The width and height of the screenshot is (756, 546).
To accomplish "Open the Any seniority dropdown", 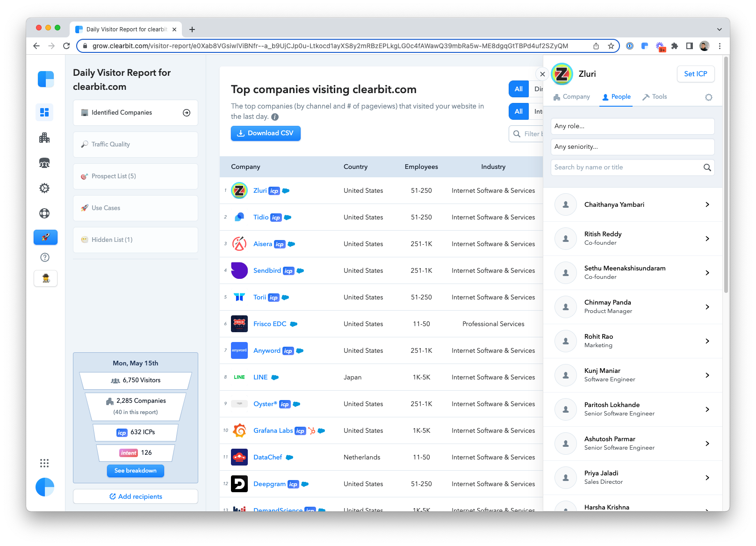I will (x=633, y=147).
